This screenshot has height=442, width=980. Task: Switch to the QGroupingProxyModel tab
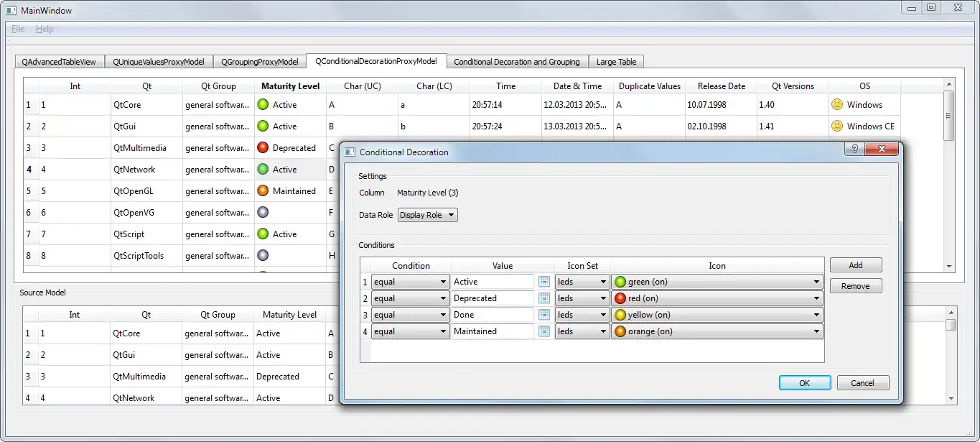pos(259,62)
